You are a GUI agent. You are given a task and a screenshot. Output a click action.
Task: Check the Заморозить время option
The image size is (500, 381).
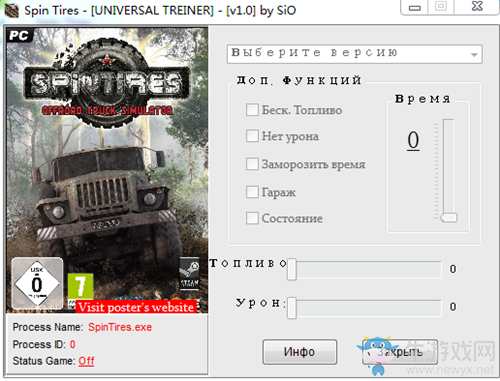coord(252,164)
